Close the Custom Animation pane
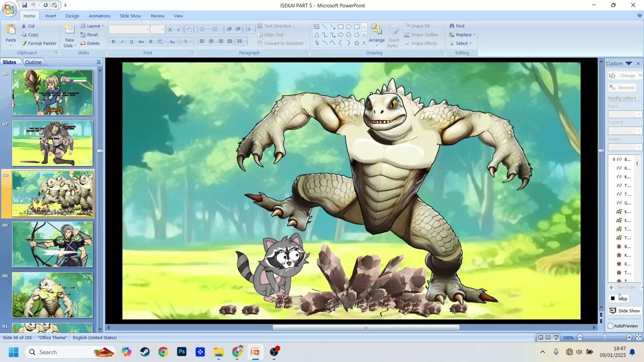Viewport: 644px width, 362px height. point(638,63)
